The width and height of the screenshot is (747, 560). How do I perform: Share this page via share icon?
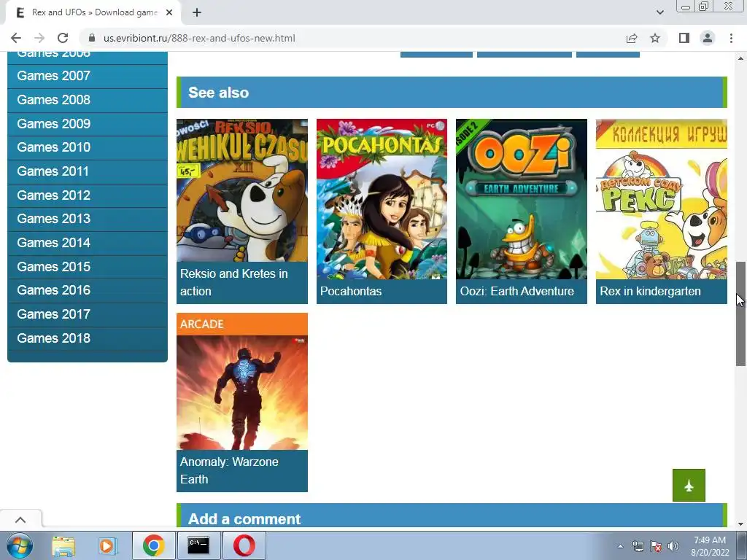pos(632,38)
